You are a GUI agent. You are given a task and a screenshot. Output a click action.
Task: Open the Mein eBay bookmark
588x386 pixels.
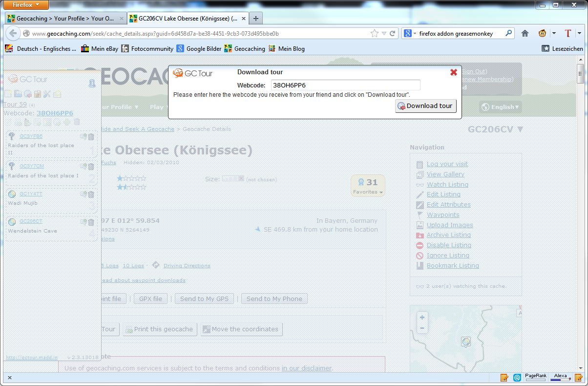100,48
